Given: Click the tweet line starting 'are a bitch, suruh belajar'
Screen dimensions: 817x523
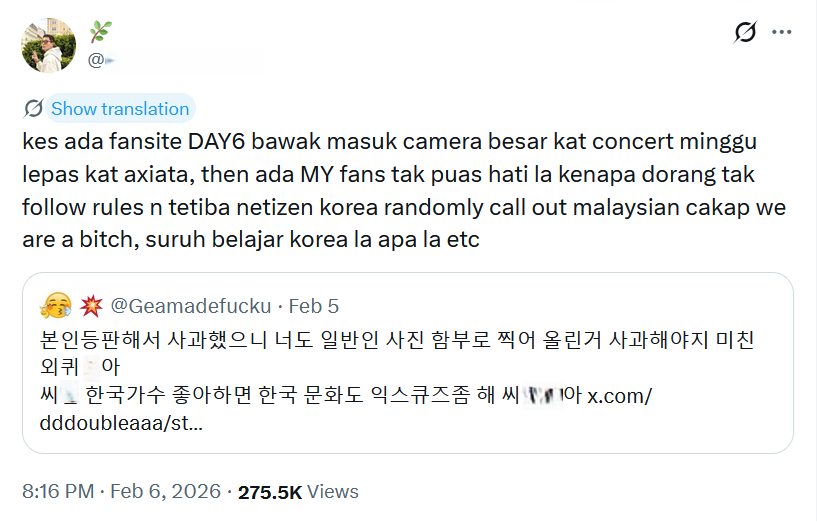Looking at the screenshot, I should pos(250,241).
